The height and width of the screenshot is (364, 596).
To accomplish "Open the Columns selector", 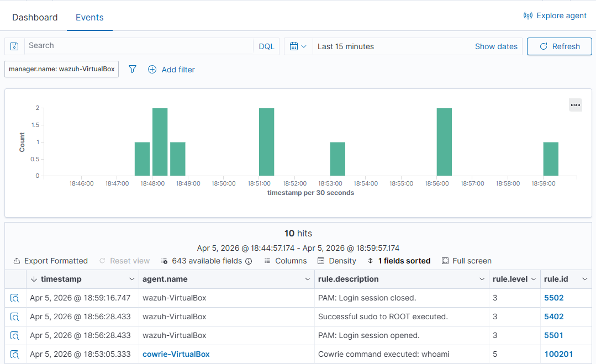I will coord(286,260).
